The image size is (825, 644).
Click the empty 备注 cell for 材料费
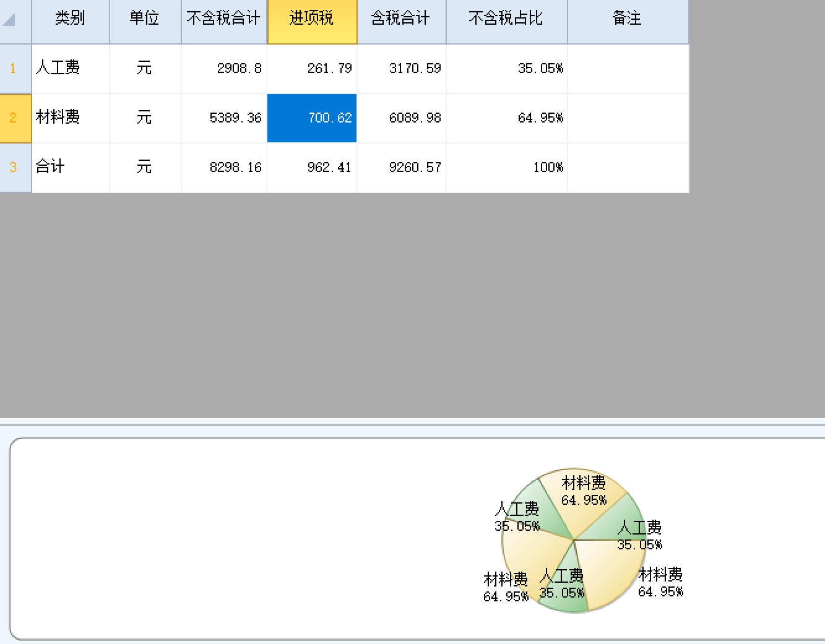(628, 118)
